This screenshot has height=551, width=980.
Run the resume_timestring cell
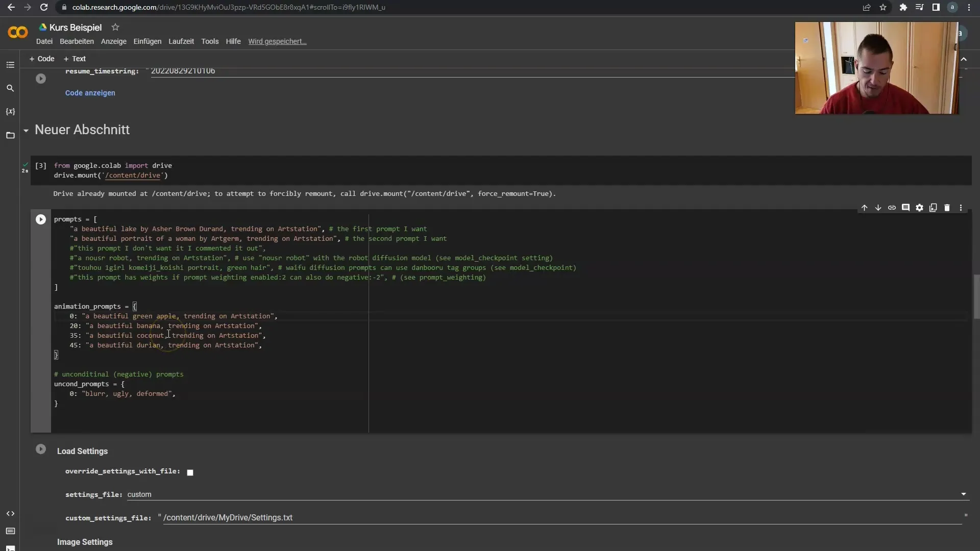point(41,79)
